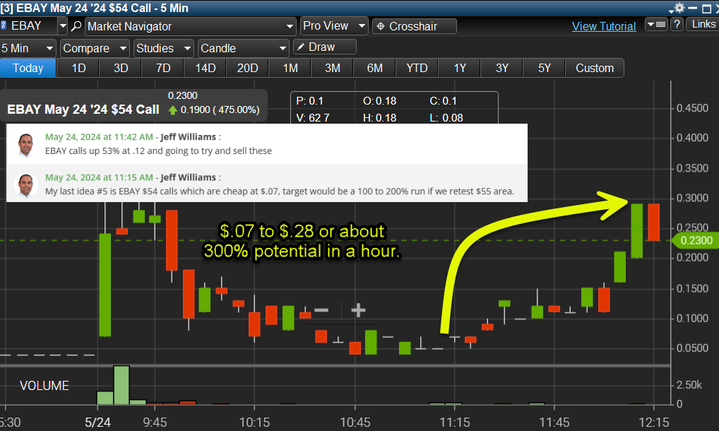Click the EBAY May 24 '24 $54 Call label
The image size is (719, 431).
coord(83,110)
